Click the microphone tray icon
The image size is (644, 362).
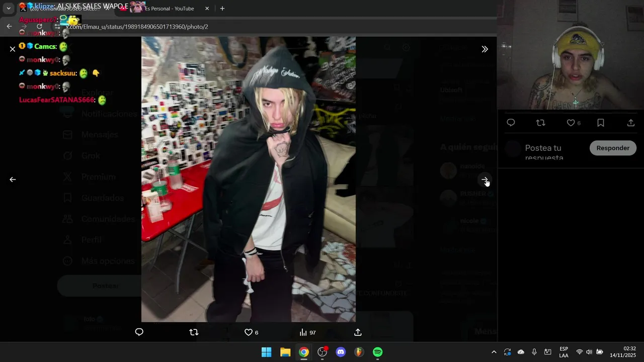click(x=534, y=352)
